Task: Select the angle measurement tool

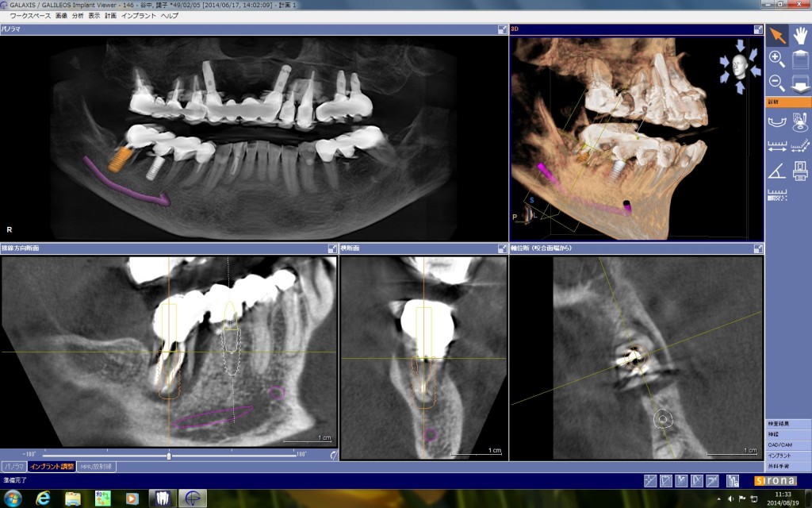Action: (x=777, y=171)
